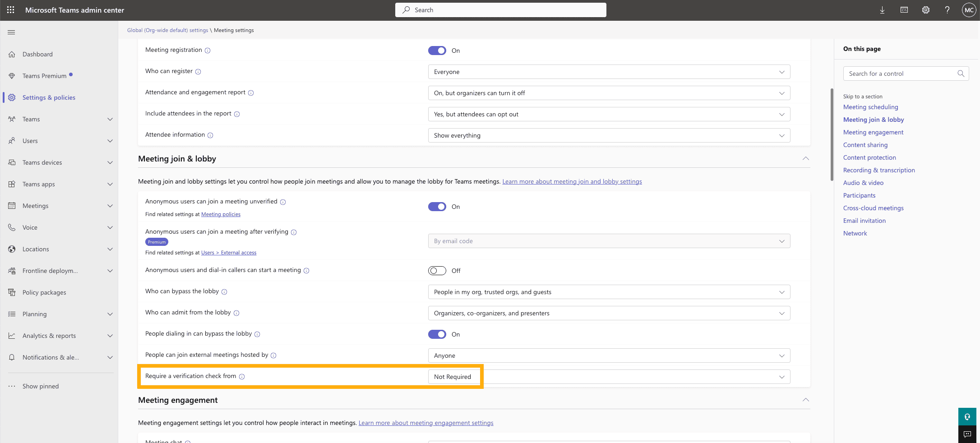
Task: Collapse the Meeting join & lobby section chevron
Action: 805,158
